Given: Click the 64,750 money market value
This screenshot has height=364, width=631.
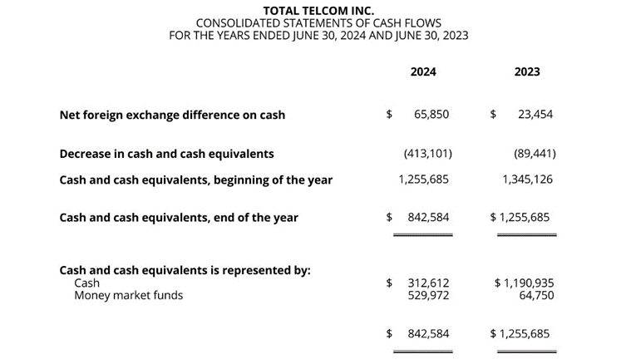Looking at the screenshot, I should 536,295.
